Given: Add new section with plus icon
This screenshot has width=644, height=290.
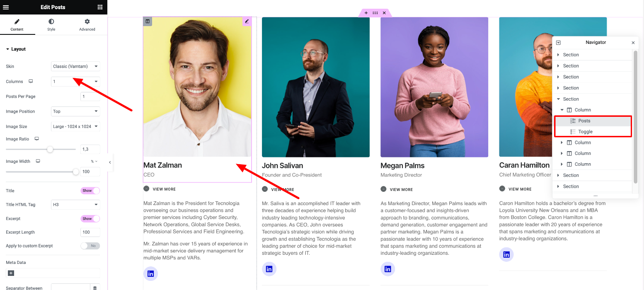Looking at the screenshot, I should tap(366, 13).
